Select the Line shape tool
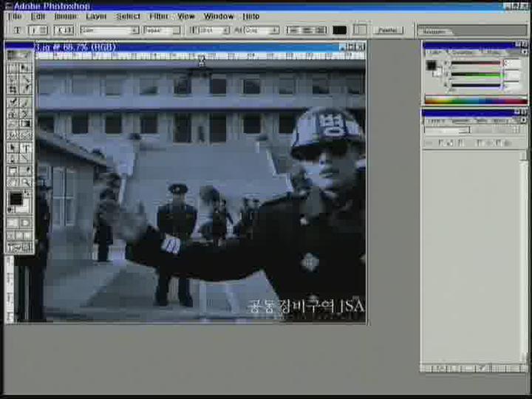 click(x=25, y=158)
